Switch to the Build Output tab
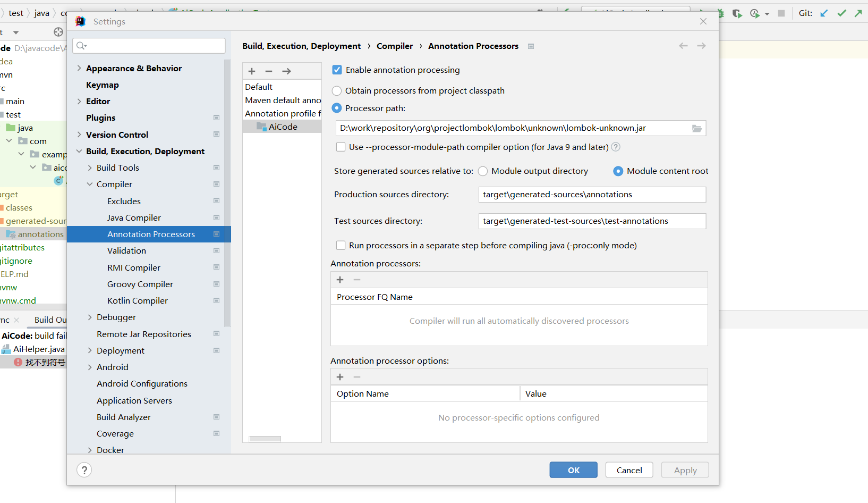868x503 pixels. point(49,320)
